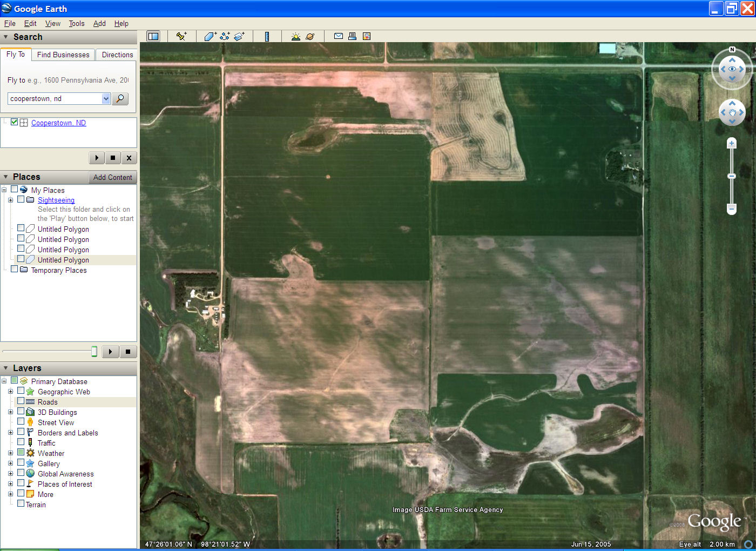Uncheck the Cooperstown, ND search result

click(x=15, y=122)
